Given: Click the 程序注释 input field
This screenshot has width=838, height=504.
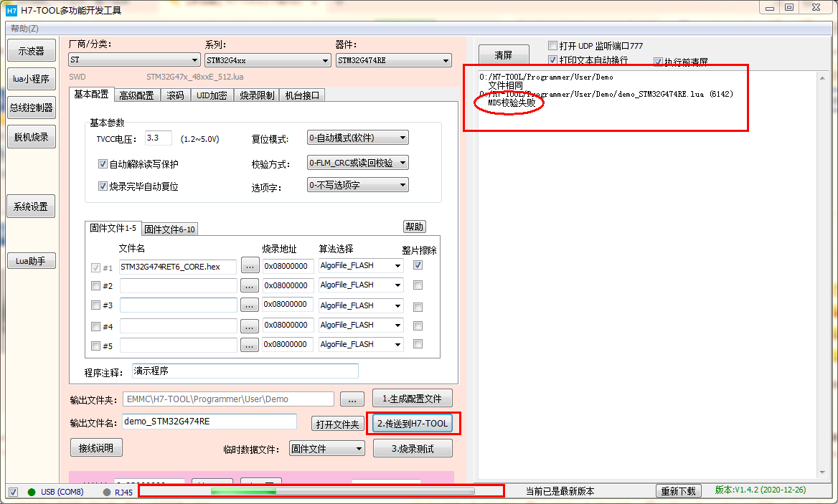Looking at the screenshot, I should (245, 371).
